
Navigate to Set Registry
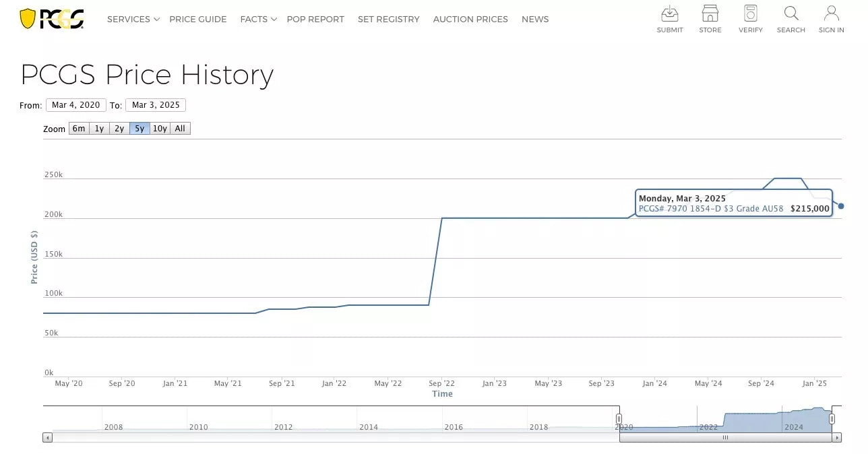389,19
